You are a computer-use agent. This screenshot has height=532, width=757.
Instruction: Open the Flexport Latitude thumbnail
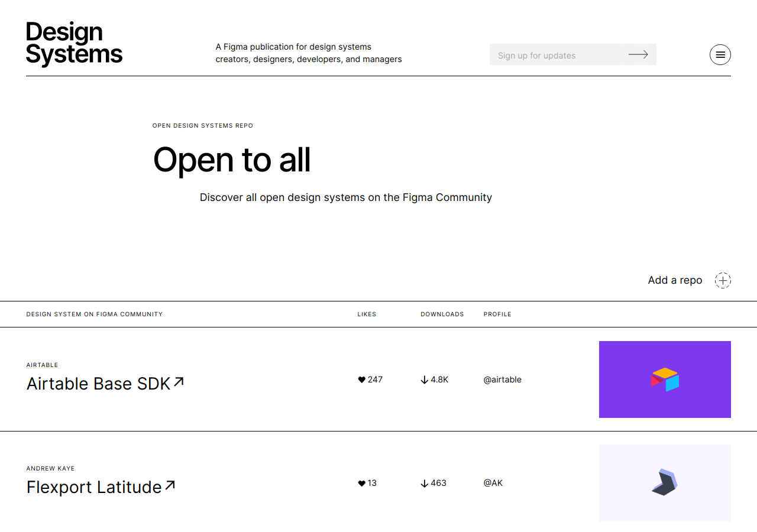[665, 483]
